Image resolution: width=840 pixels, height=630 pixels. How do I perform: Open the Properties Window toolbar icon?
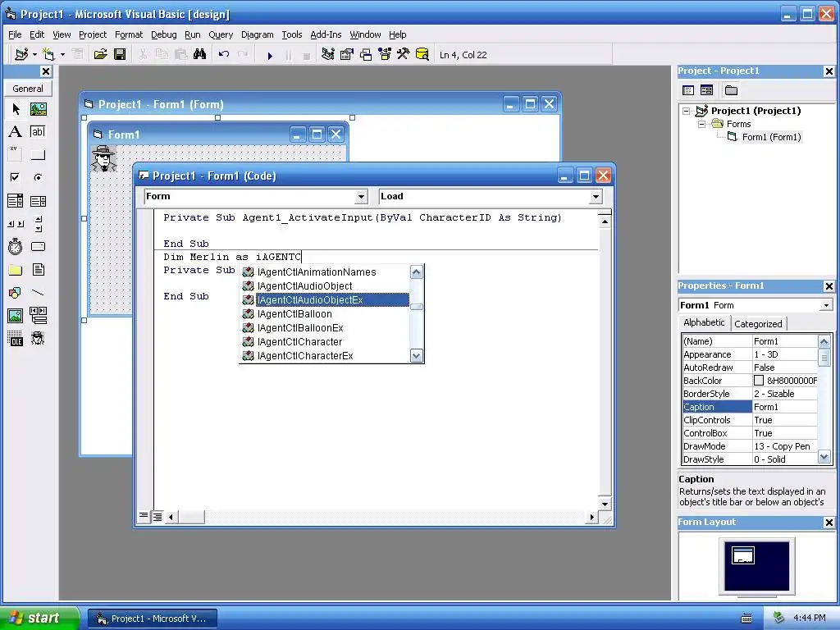pos(347,55)
